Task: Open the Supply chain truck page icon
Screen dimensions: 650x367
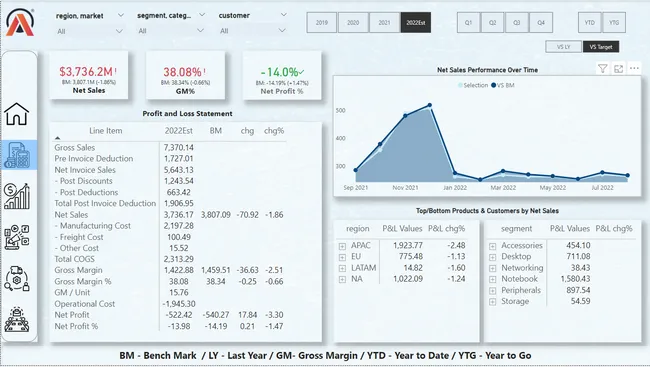Action: tap(17, 278)
